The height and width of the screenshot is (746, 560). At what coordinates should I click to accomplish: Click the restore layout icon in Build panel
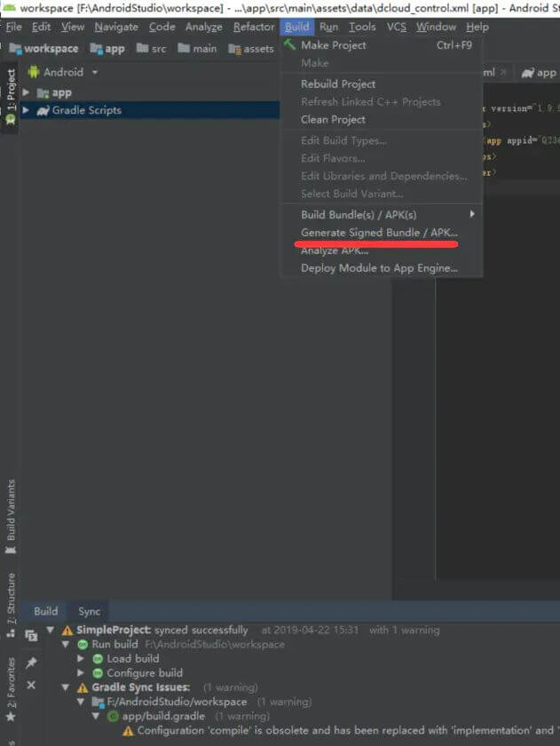(31, 636)
